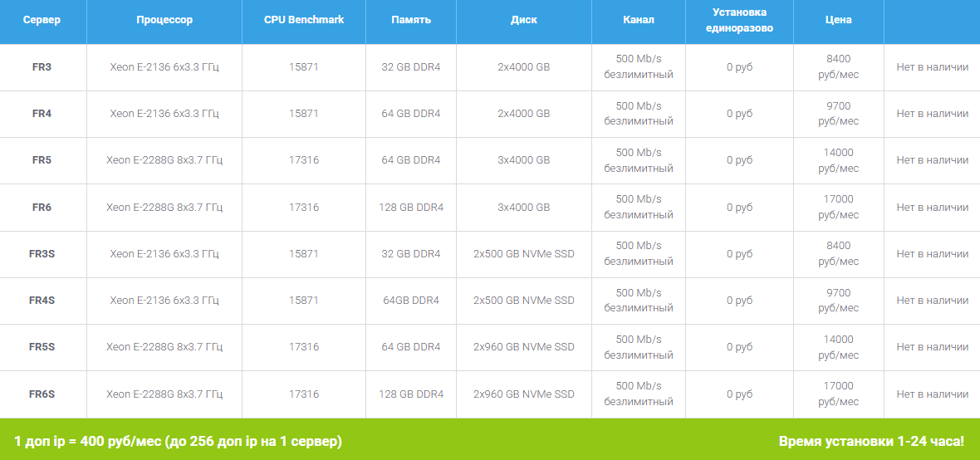Click FR4S memory 64GB DDR4
The height and width of the screenshot is (460, 980).
(411, 300)
